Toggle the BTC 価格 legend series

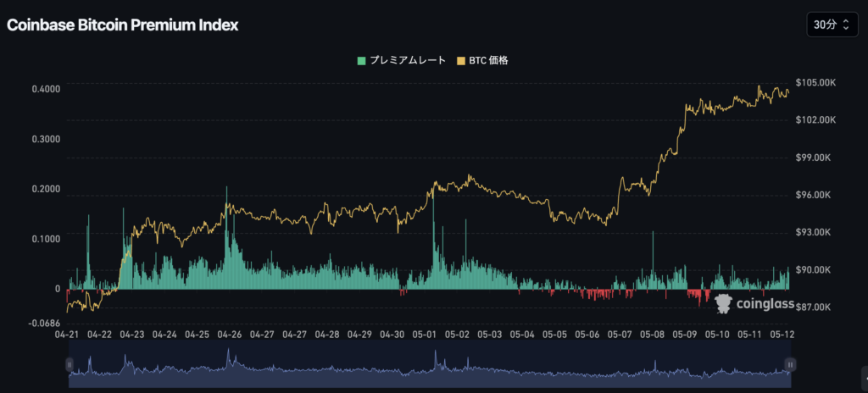(x=482, y=61)
